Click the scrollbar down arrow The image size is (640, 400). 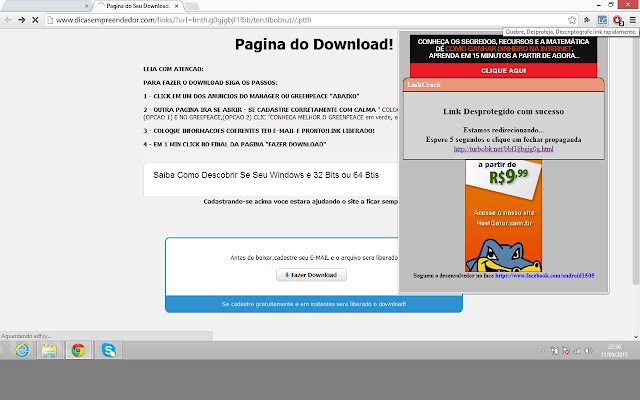point(636,337)
